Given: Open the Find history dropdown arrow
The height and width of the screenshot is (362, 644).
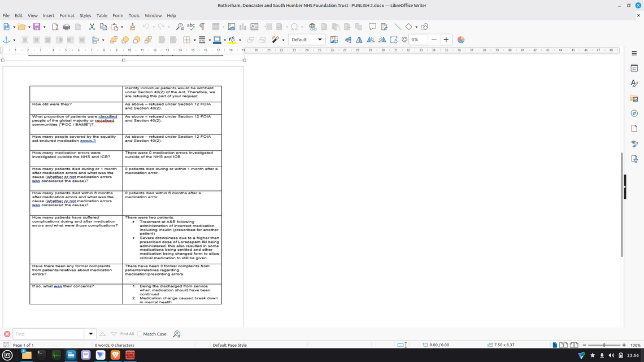Looking at the screenshot, I should coord(90,334).
